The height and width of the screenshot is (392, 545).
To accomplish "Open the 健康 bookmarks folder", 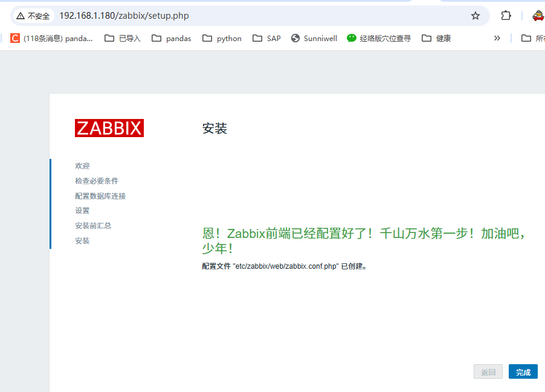I will coord(436,38).
